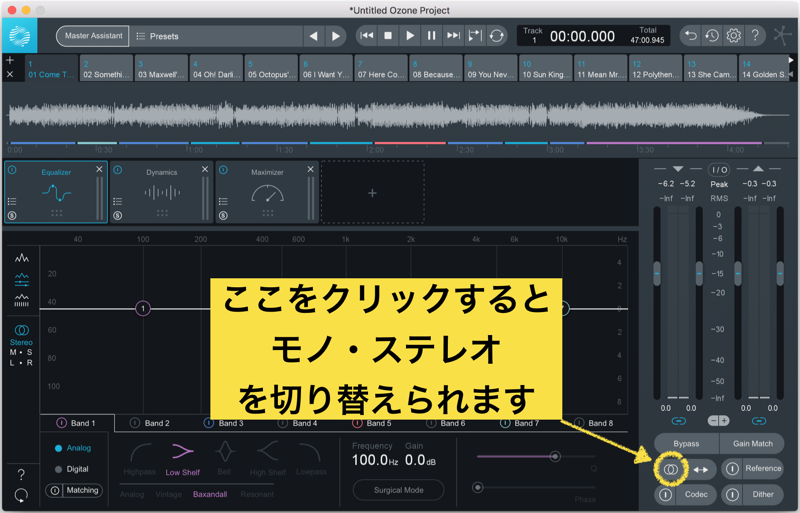Enable the Reference power toggle
This screenshot has width=800, height=513.
(732, 469)
